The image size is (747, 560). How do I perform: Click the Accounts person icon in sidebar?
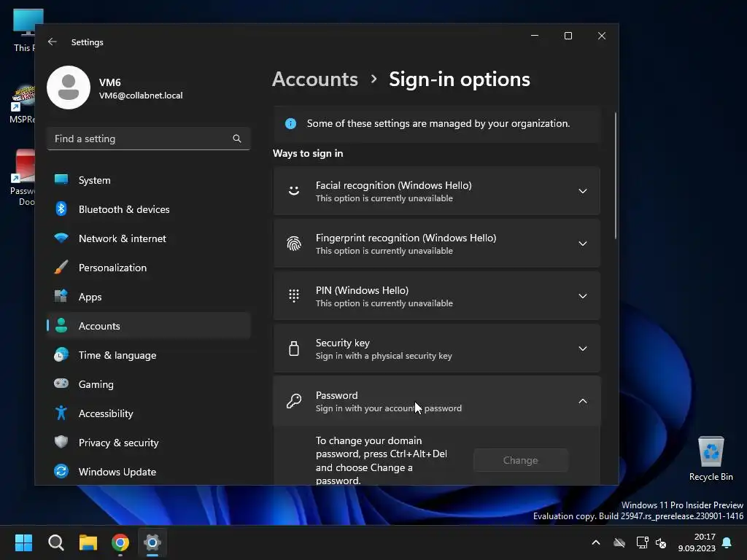[x=61, y=326]
